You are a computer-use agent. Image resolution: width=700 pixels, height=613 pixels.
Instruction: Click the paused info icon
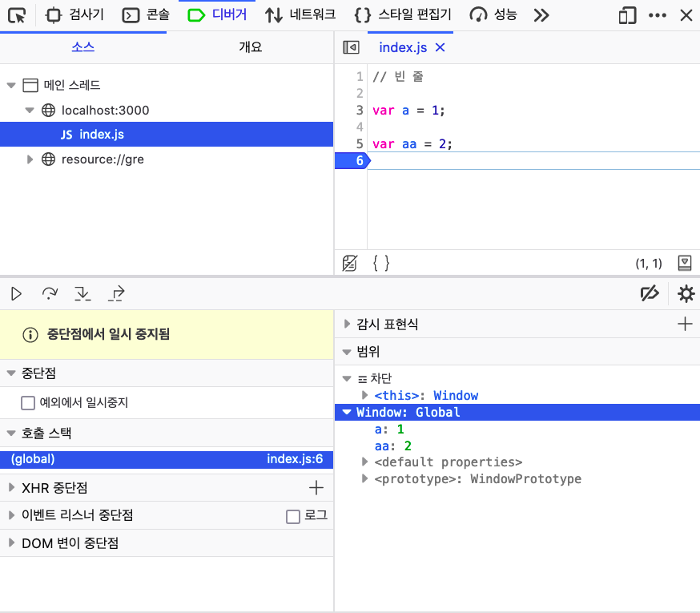pyautogui.click(x=30, y=335)
